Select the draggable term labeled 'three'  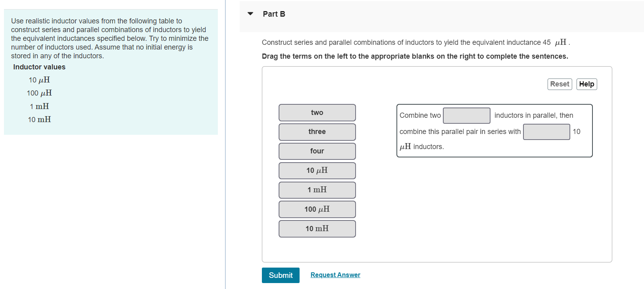pos(317,132)
